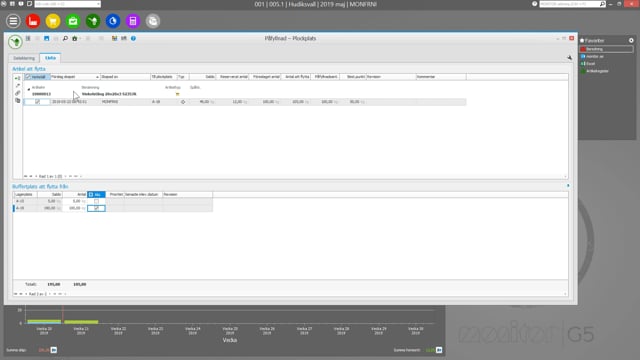Click the magnifier search icon in window toolbar
The width and height of the screenshot is (640, 360).
pyautogui.click(x=65, y=38)
